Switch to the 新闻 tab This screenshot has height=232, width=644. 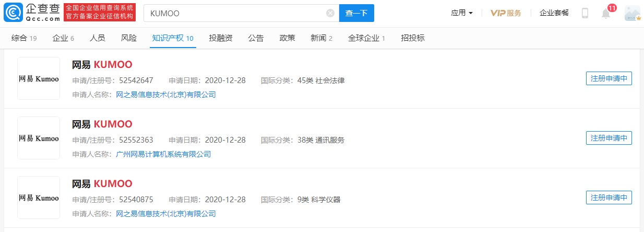(x=321, y=38)
